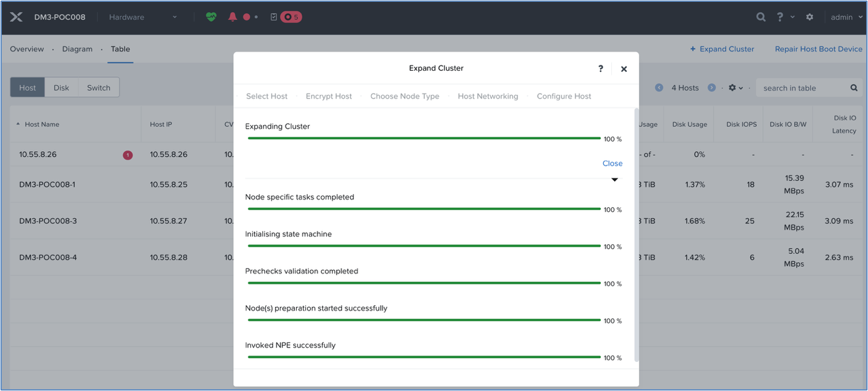Click host IP 10.55.8.28
868x391 pixels.
[169, 257]
